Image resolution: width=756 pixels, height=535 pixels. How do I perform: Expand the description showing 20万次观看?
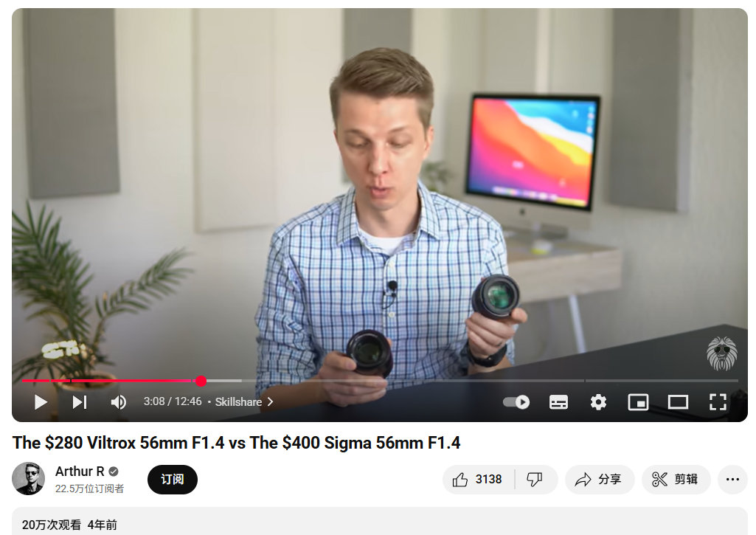379,521
